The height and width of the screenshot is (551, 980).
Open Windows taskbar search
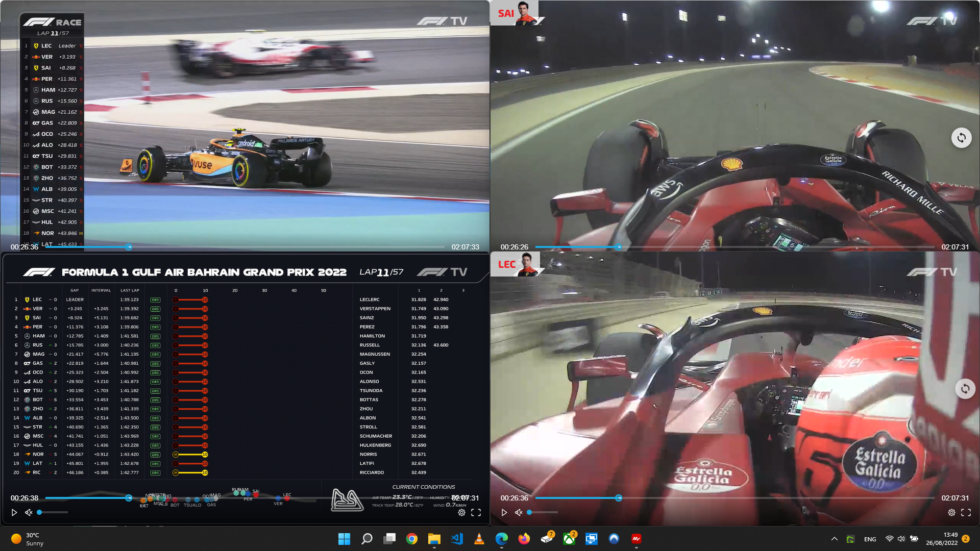pos(366,539)
